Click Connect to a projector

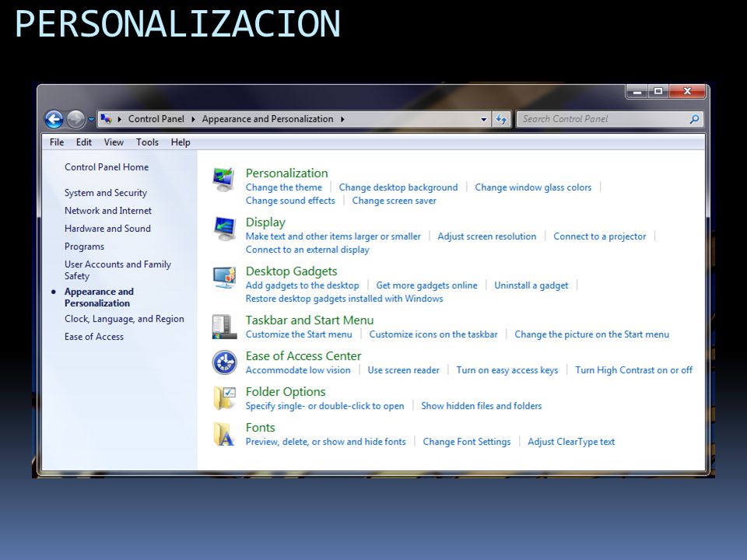pyautogui.click(x=600, y=236)
